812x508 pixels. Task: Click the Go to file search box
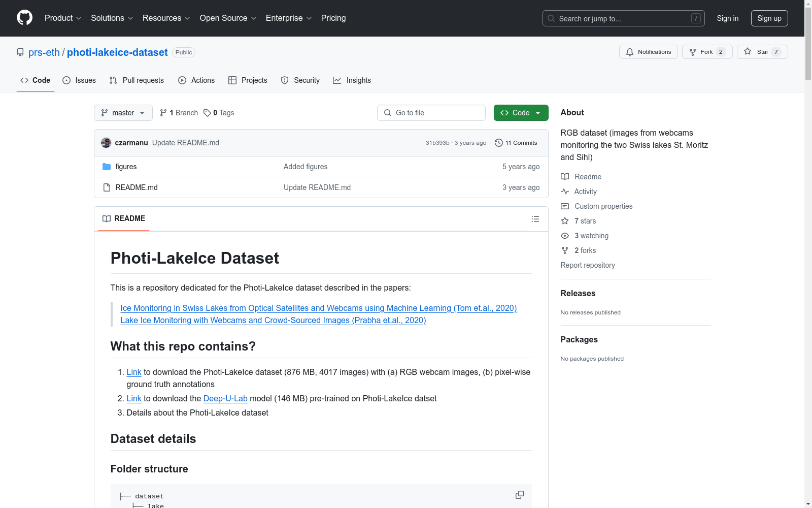tap(431, 113)
